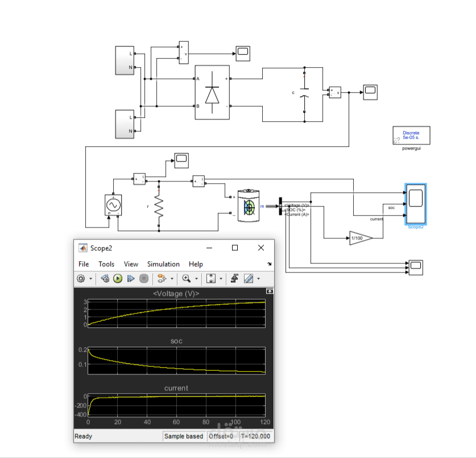Click the maximize axes icon on Voltage plot
The height and width of the screenshot is (458, 476).
270,291
